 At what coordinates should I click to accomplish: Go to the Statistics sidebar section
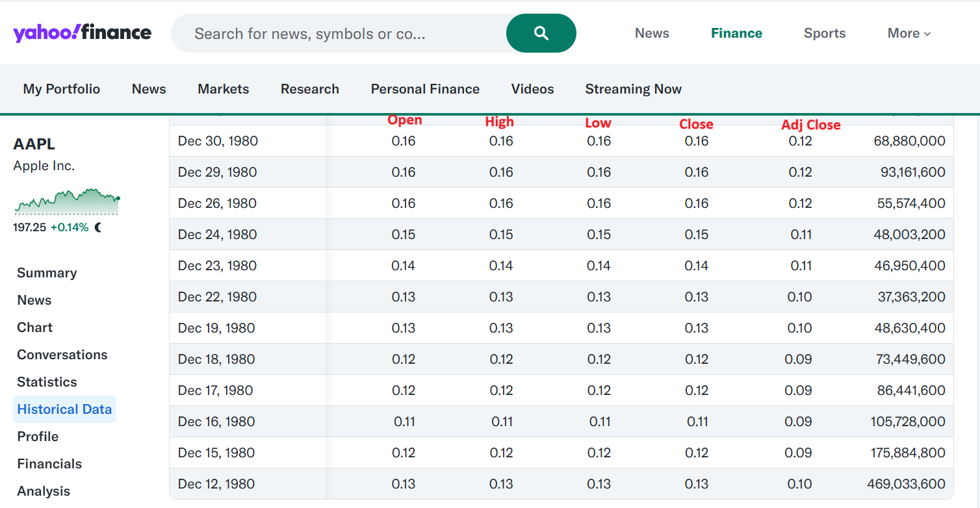[x=47, y=382]
